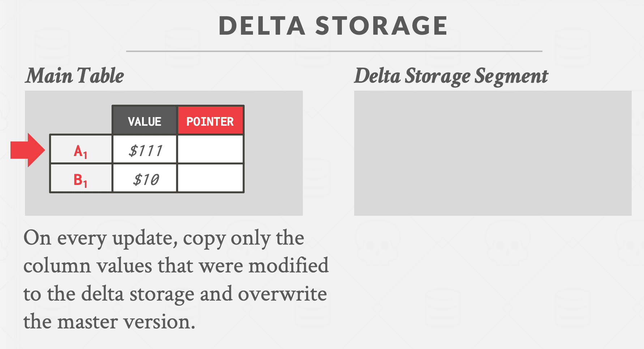Viewport: 644px width, 349px height.
Task: Click the 'to the delta storage and overwrite' line
Action: (175, 294)
